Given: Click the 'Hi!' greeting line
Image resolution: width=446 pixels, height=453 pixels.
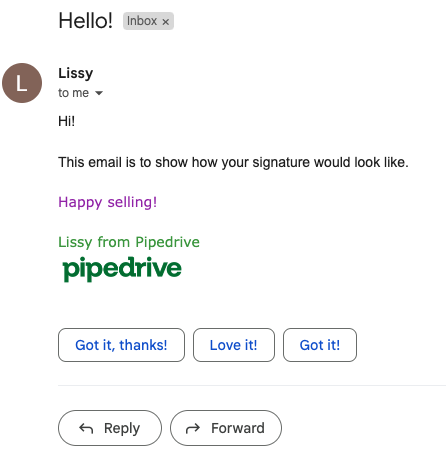Looking at the screenshot, I should (66, 121).
